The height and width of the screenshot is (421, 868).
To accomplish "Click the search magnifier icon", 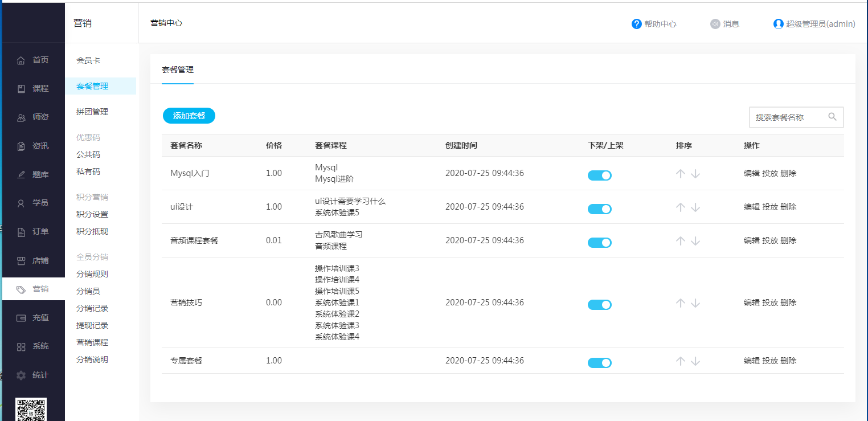I will coord(832,117).
